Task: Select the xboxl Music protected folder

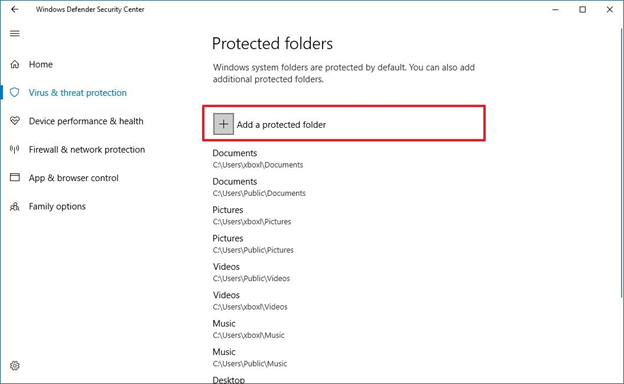Action: click(x=248, y=329)
